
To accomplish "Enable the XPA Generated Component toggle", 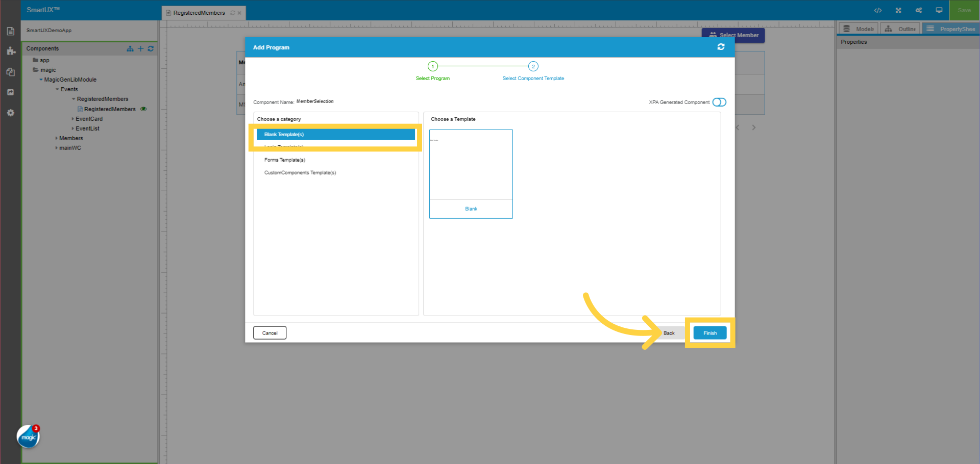I will (719, 102).
